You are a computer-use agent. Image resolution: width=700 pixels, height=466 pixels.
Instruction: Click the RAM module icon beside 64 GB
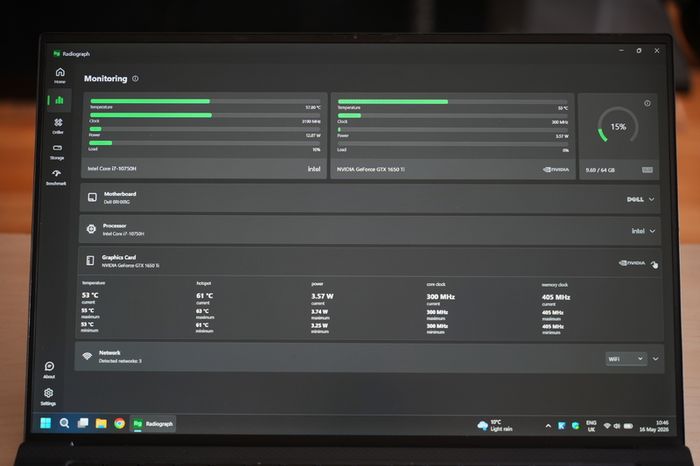(647, 170)
